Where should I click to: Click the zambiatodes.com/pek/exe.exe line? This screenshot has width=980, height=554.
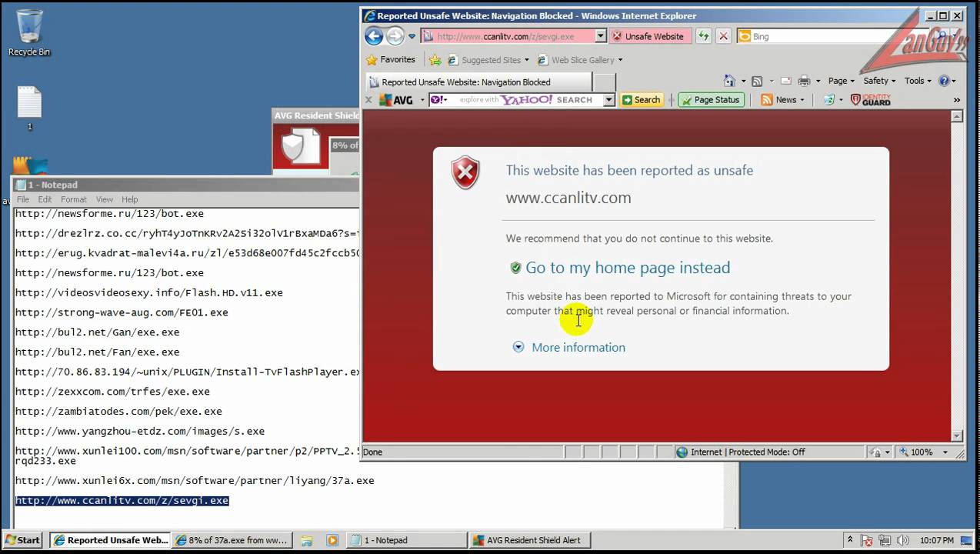pos(118,412)
